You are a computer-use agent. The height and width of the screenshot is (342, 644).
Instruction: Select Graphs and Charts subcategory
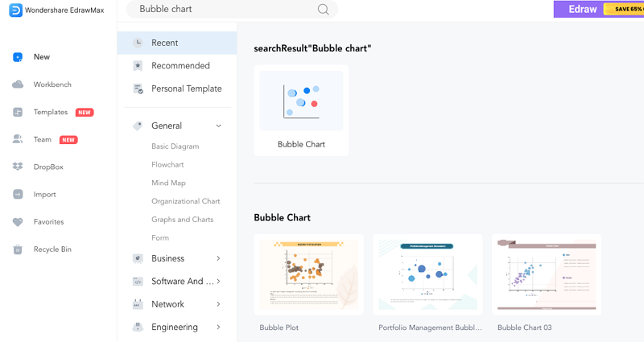pyautogui.click(x=183, y=219)
